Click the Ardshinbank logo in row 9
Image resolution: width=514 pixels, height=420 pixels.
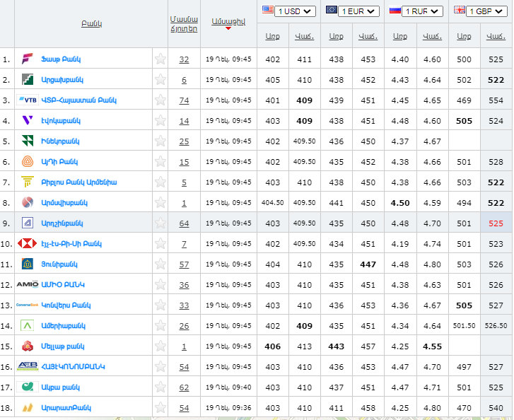28,223
